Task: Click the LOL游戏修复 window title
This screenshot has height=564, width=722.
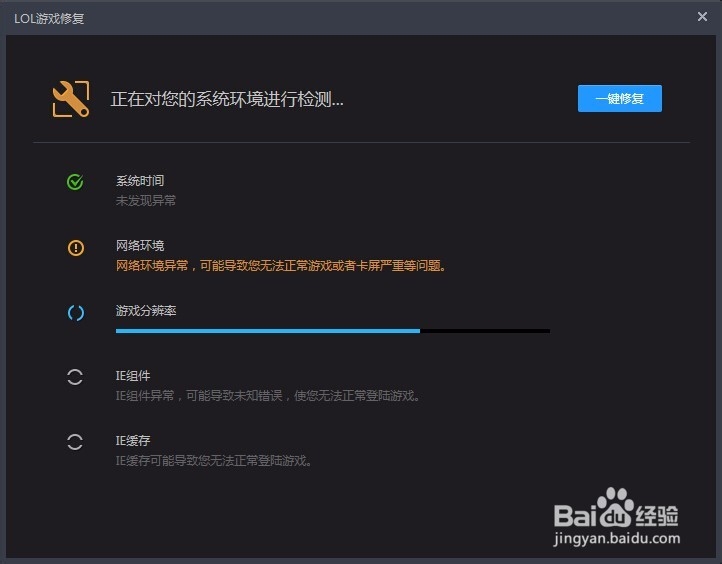Action: tap(49, 18)
